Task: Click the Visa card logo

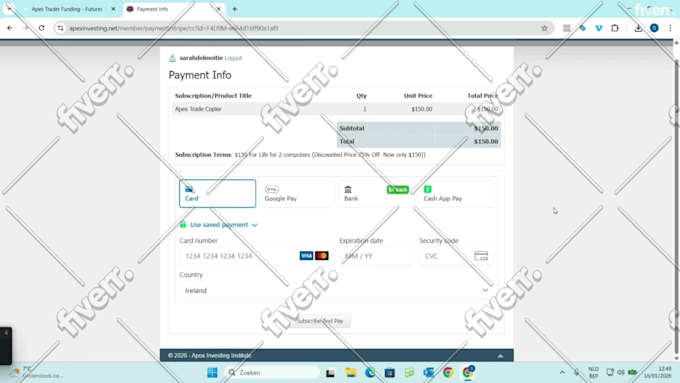Action: 306,256
